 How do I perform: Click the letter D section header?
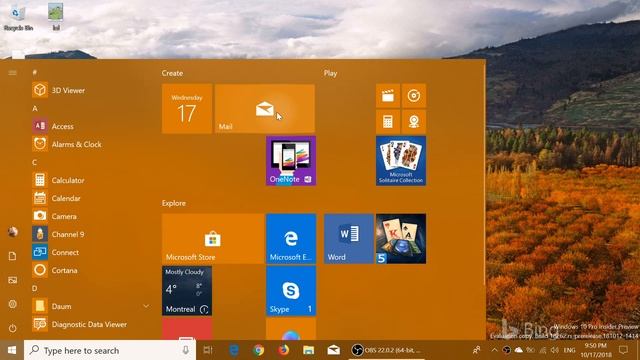point(35,288)
